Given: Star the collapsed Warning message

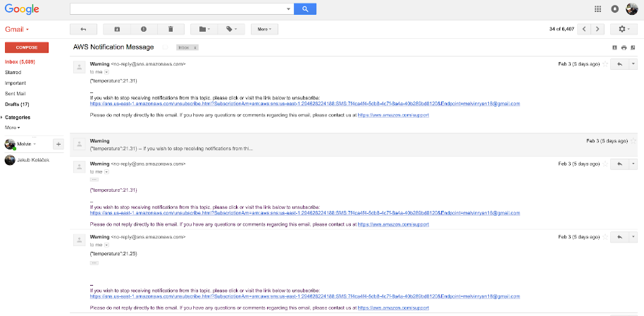Looking at the screenshot, I should (633, 141).
